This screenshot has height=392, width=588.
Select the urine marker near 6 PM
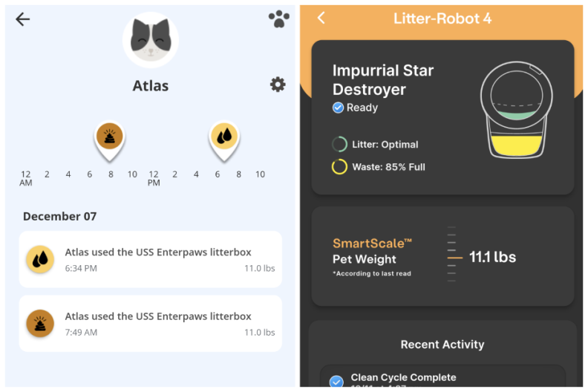[224, 140]
